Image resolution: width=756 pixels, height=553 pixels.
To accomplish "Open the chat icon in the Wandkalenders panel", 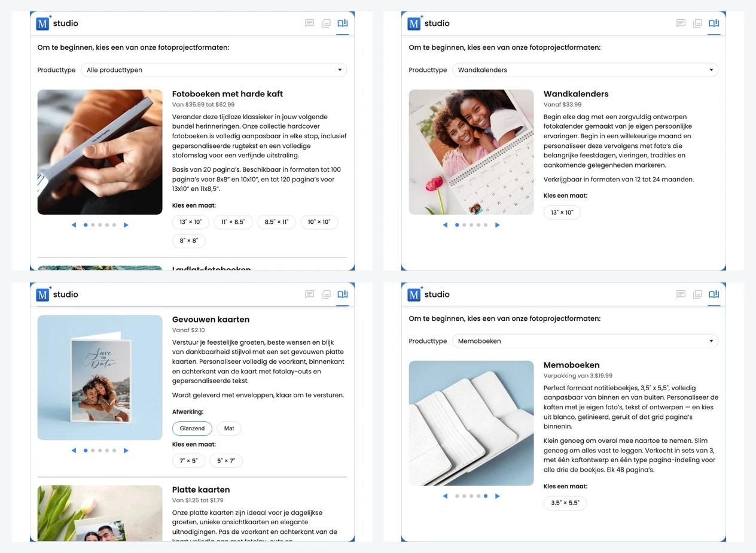I will pyautogui.click(x=681, y=23).
